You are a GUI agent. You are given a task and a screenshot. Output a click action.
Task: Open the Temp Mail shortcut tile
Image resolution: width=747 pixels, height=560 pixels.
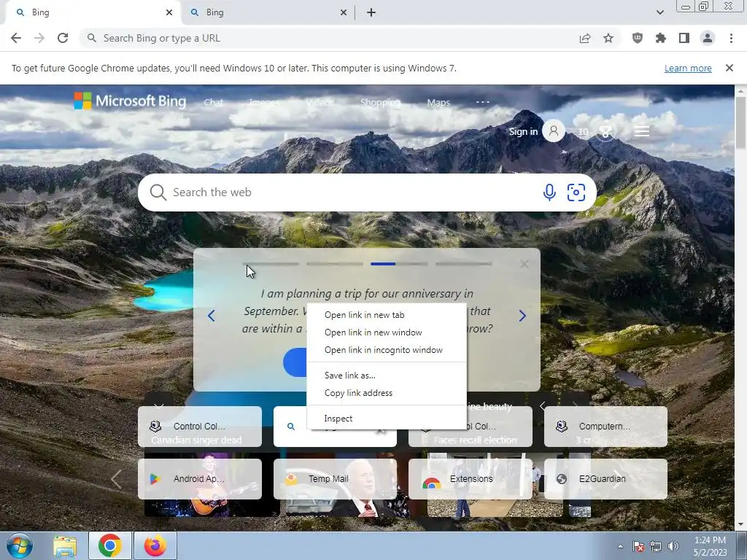[335, 479]
